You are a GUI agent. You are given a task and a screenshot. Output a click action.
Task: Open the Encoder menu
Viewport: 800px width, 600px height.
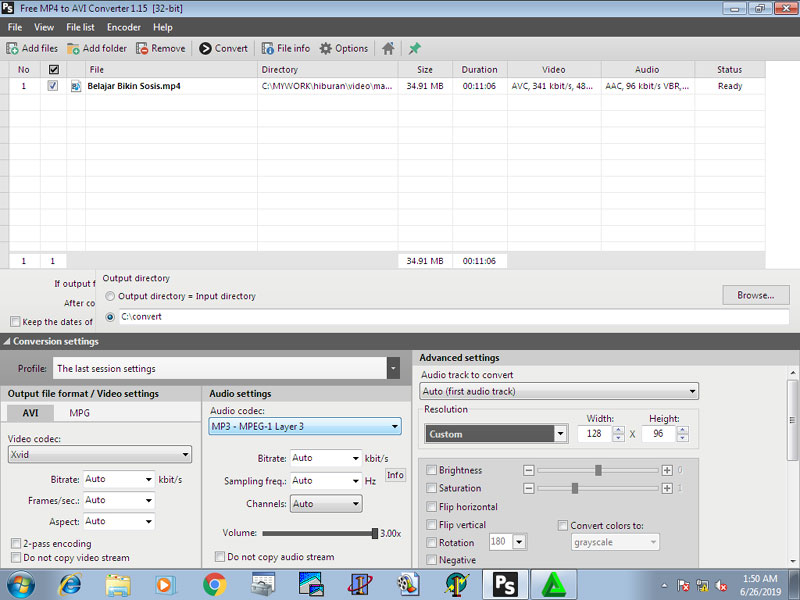tap(124, 27)
